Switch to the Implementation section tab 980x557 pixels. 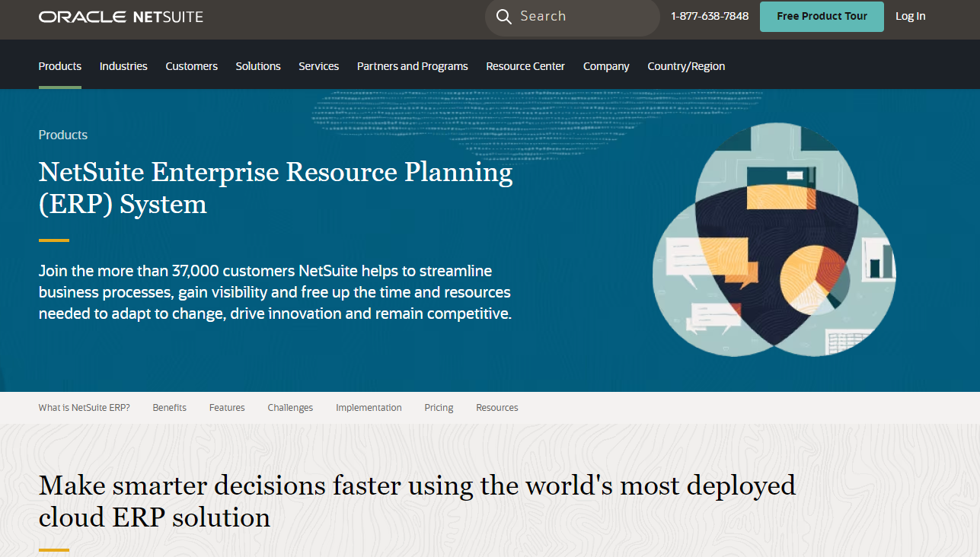[369, 408]
